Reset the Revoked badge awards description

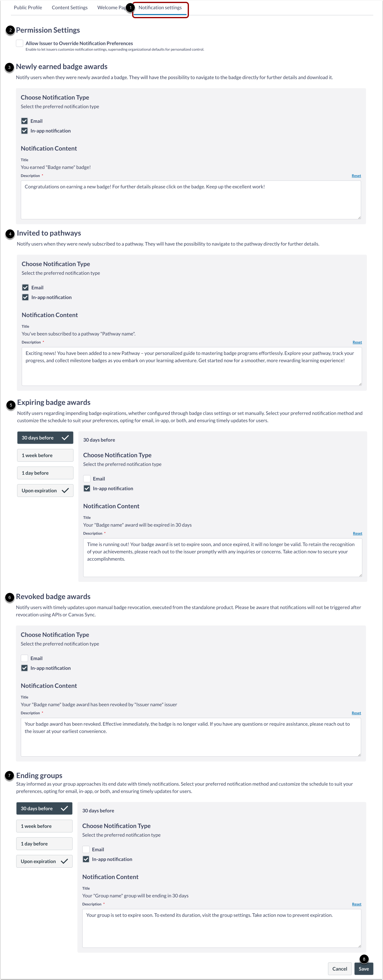click(356, 713)
